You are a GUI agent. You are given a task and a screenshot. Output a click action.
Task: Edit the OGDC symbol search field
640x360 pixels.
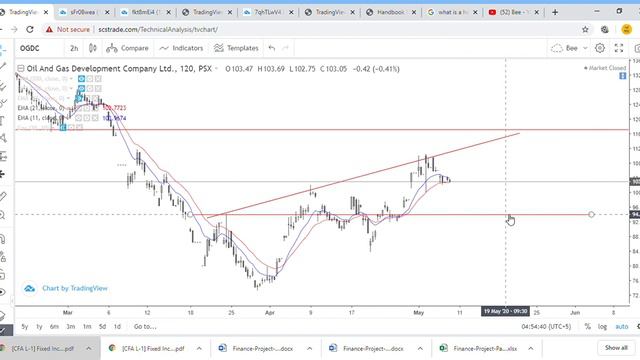click(39, 48)
